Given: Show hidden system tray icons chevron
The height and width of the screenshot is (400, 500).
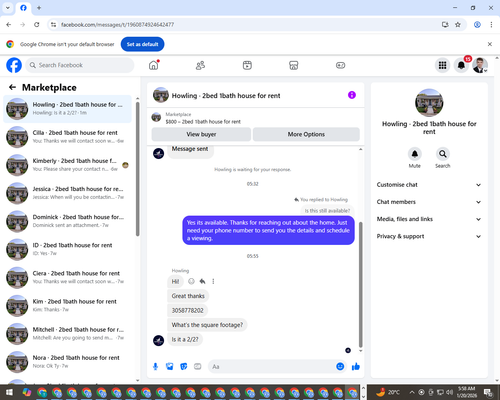Looking at the screenshot, I should coord(412,392).
